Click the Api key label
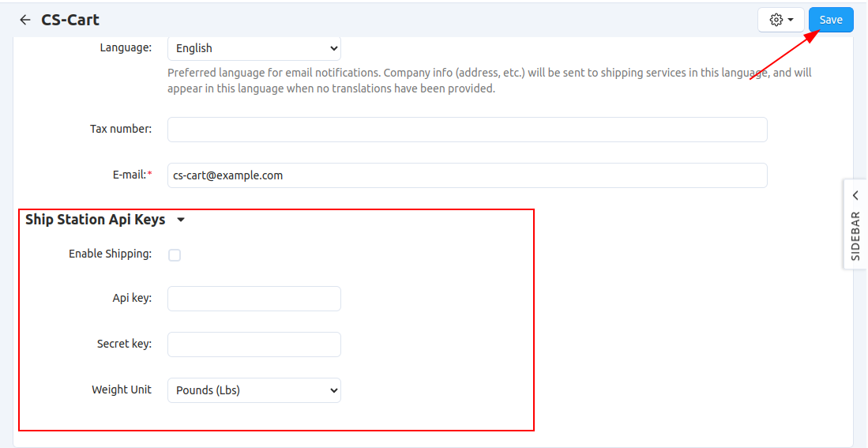Image resolution: width=868 pixels, height=448 pixels. coord(132,298)
